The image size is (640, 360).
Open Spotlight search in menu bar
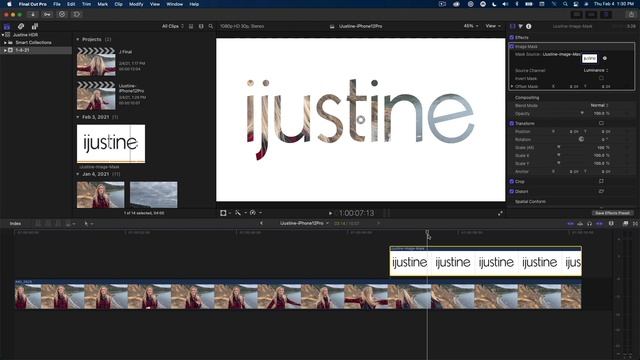point(565,4)
